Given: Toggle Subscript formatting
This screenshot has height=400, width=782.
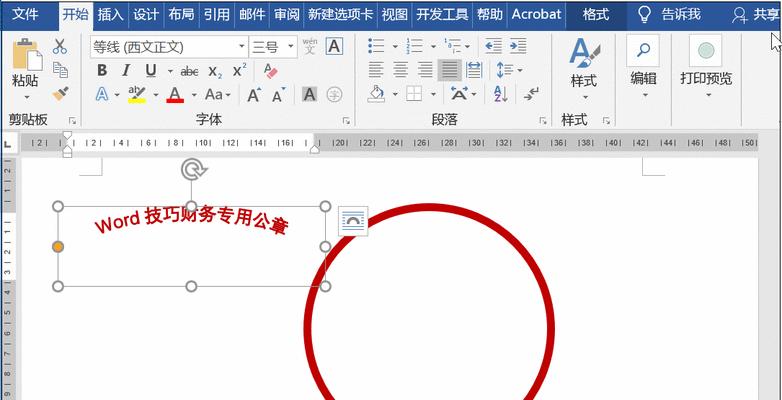Looking at the screenshot, I should pyautogui.click(x=215, y=71).
